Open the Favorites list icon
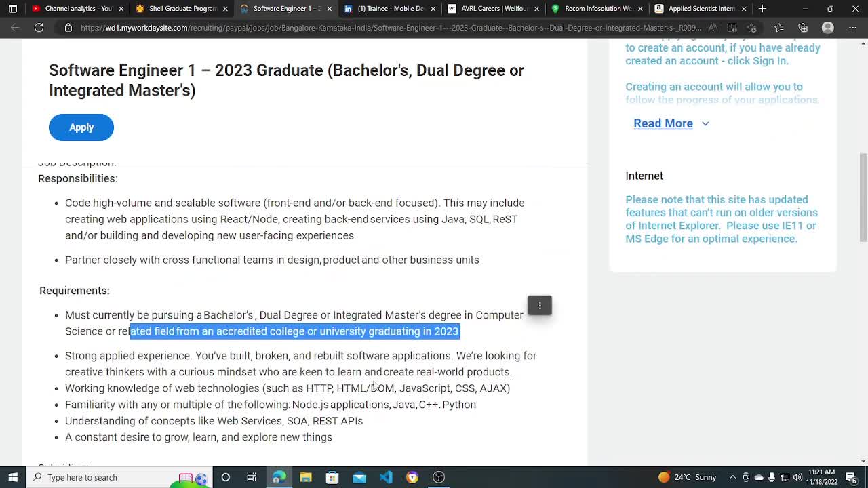Viewport: 868px width, 488px height. [x=779, y=28]
